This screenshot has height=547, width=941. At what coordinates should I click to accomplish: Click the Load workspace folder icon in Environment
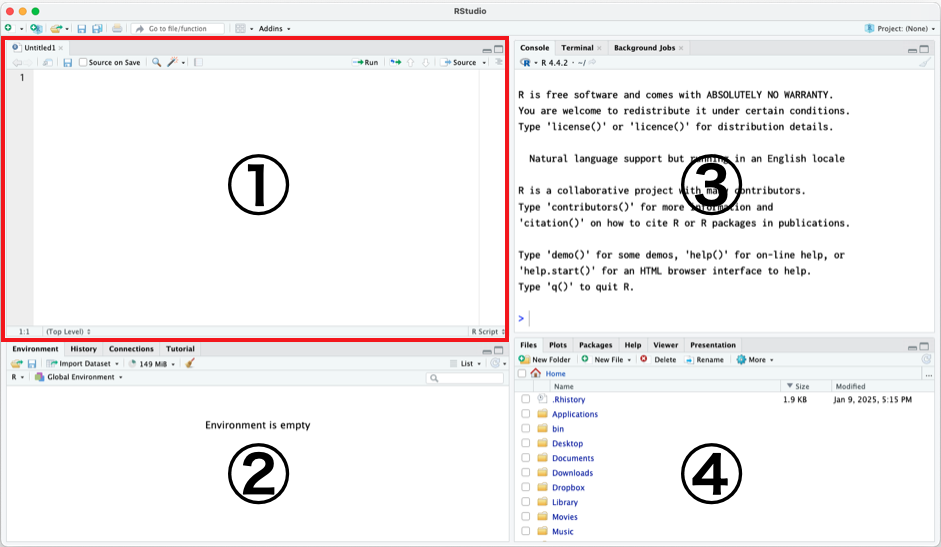17,363
